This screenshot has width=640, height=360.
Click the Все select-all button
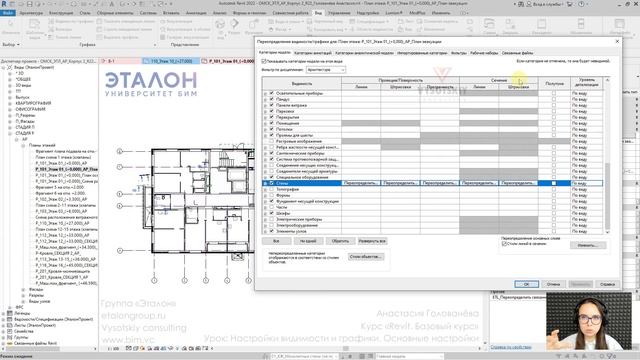click(x=276, y=241)
